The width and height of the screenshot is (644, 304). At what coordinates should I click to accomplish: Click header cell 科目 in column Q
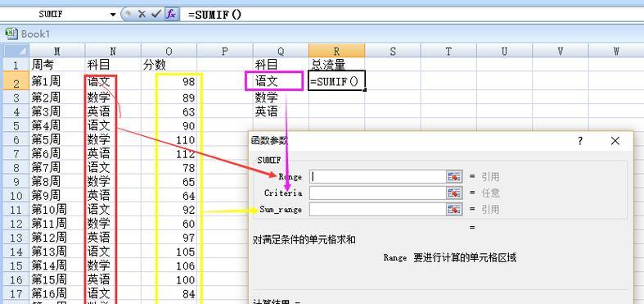pos(281,65)
